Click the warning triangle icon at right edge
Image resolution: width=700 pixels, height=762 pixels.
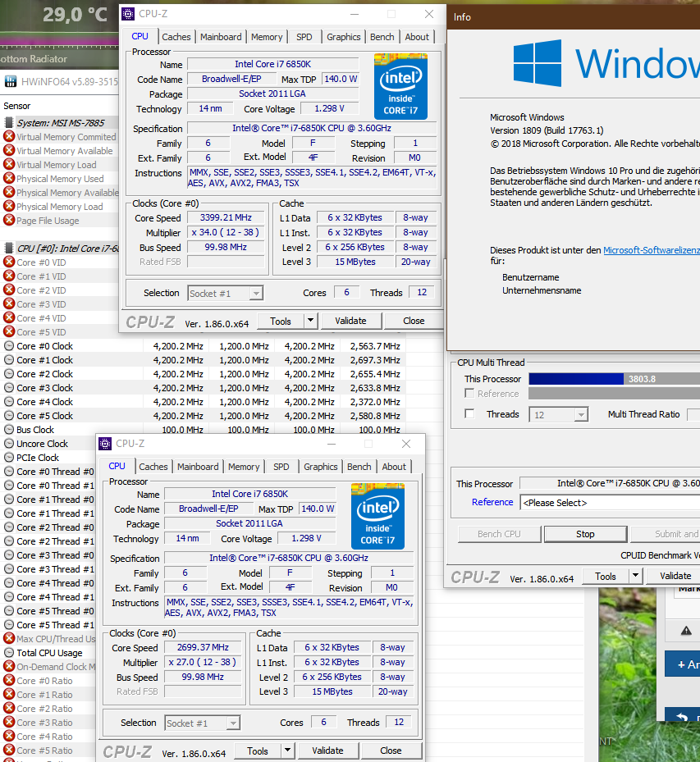coord(686,631)
